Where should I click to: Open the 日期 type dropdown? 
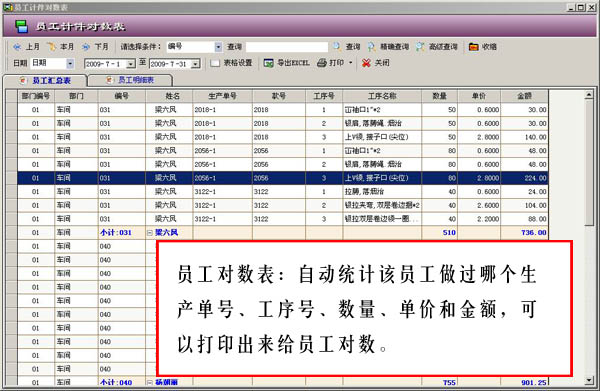pyautogui.click(x=70, y=63)
